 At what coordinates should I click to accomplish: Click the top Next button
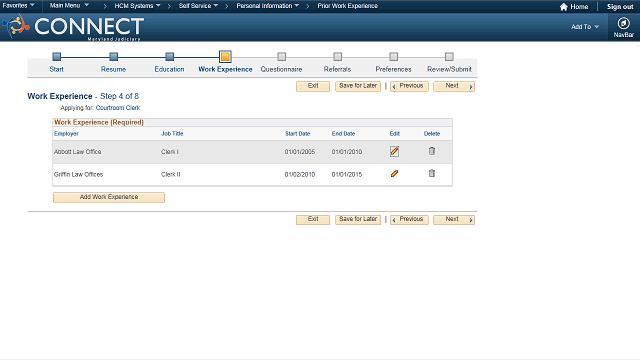tap(454, 86)
